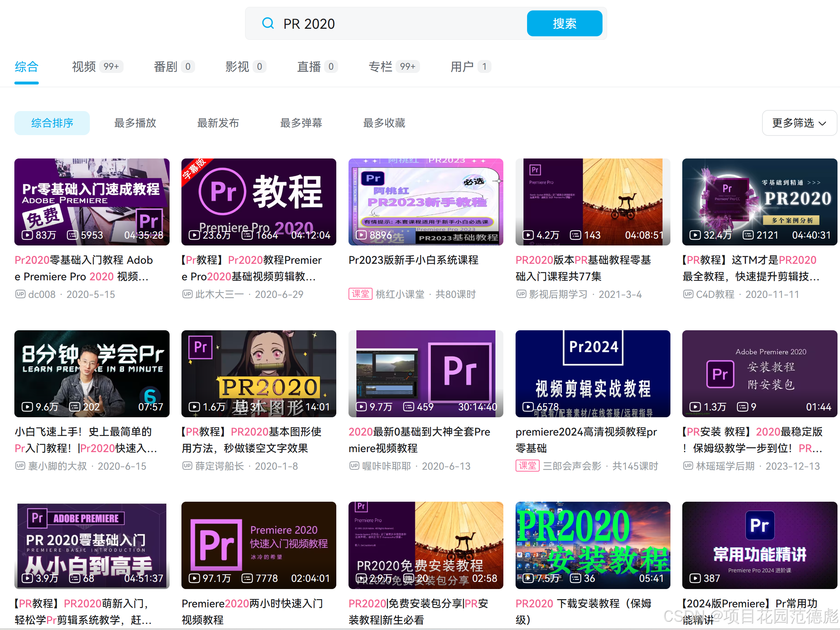Open the 专栏 tab
Image resolution: width=840 pixels, height=630 pixels.
click(380, 66)
